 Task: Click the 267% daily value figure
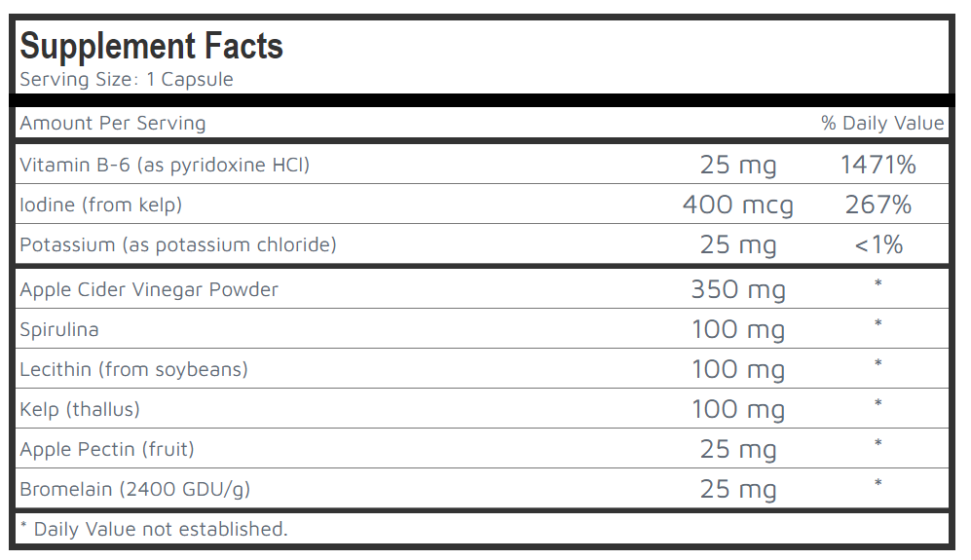point(878,205)
